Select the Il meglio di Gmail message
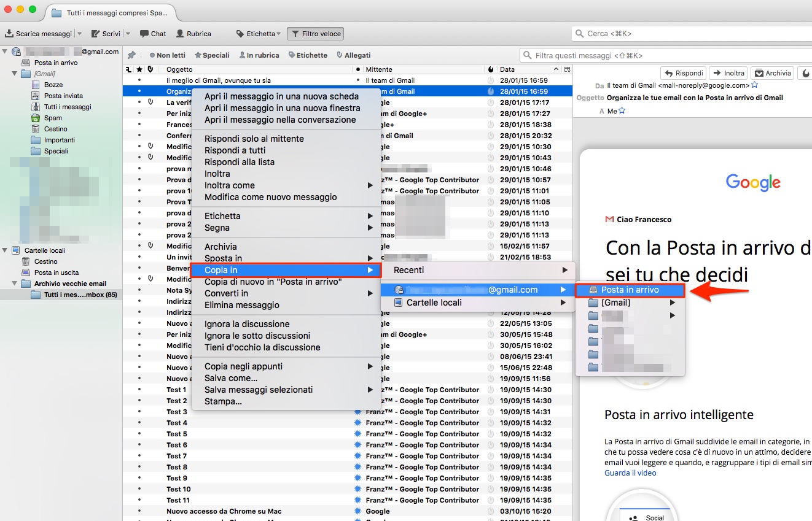Viewport: 812px width, 521px height. pos(348,80)
